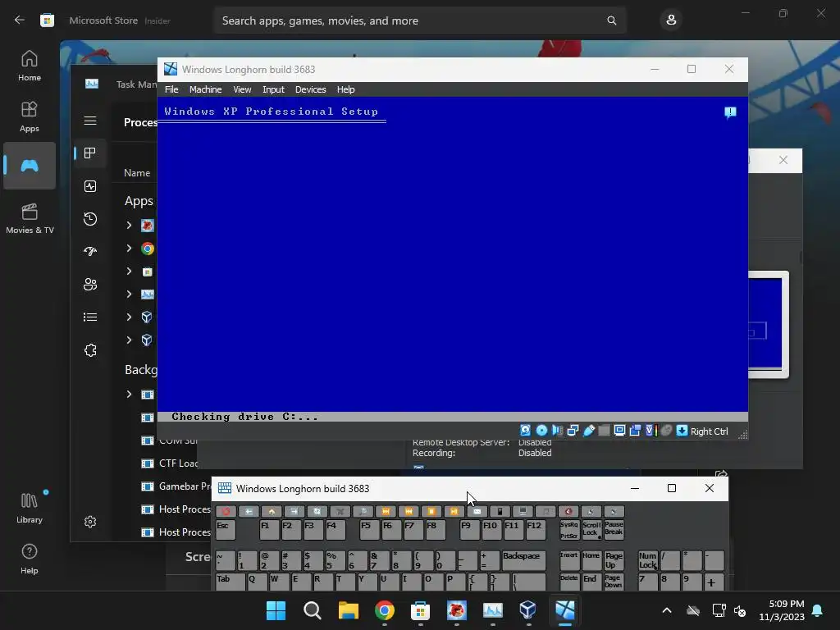Viewport: 840px width, 630px height.
Task: Open USB devices icon in VM status bar
Action: click(588, 431)
